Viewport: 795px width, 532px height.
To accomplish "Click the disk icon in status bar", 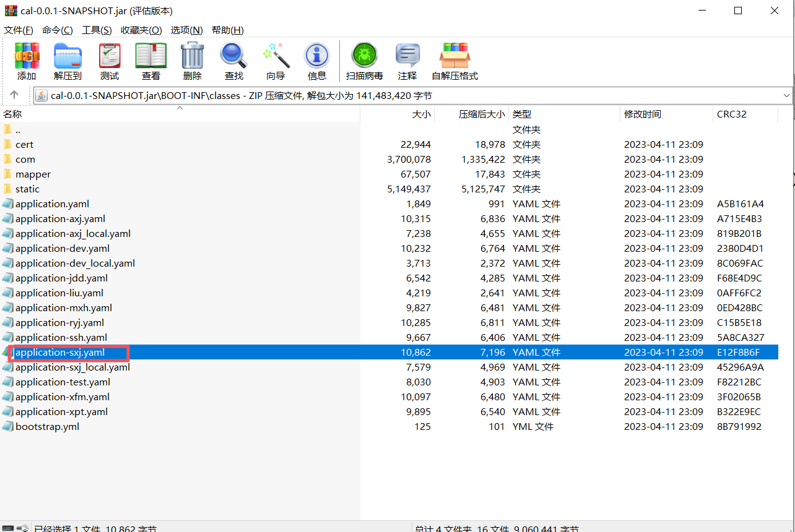I will click(x=8, y=529).
